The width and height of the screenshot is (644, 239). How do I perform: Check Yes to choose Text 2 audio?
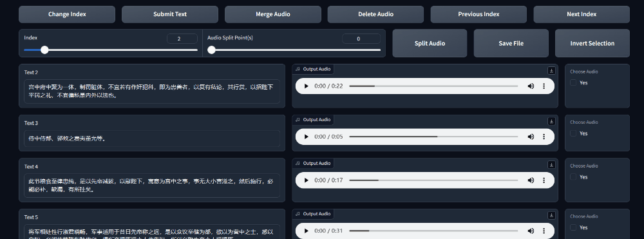click(573, 82)
